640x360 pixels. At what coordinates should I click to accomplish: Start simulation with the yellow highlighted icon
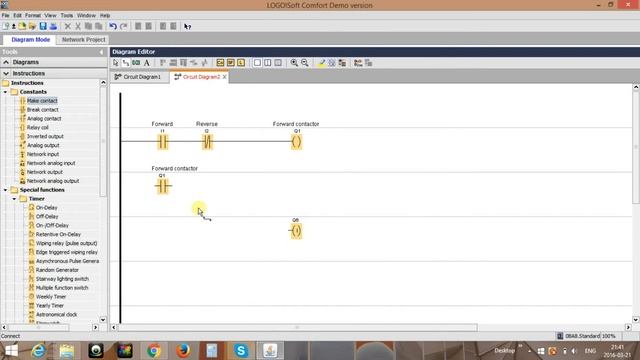(322, 63)
